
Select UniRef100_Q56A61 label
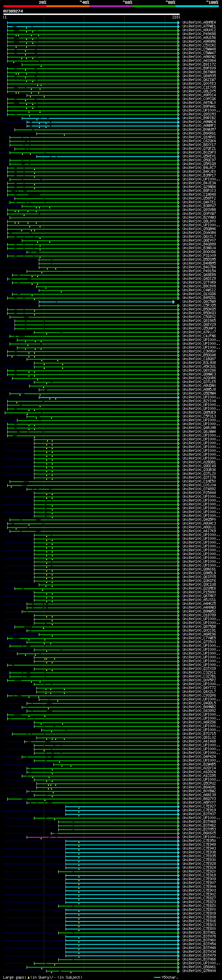click(x=199, y=967)
